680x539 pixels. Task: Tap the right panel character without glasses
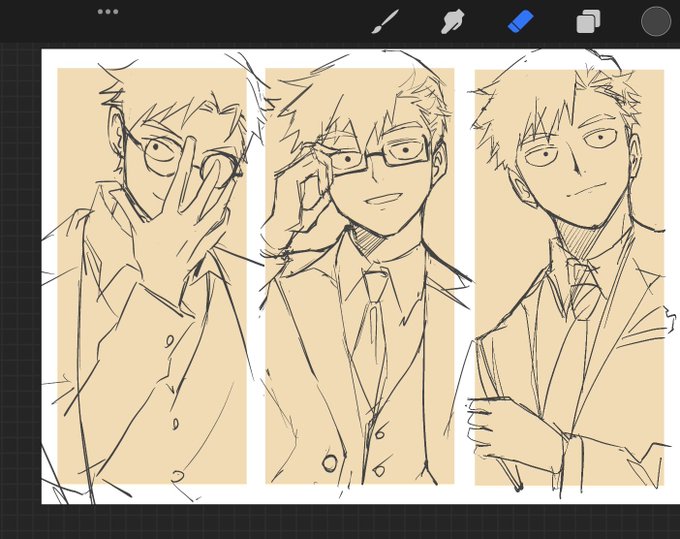click(569, 277)
